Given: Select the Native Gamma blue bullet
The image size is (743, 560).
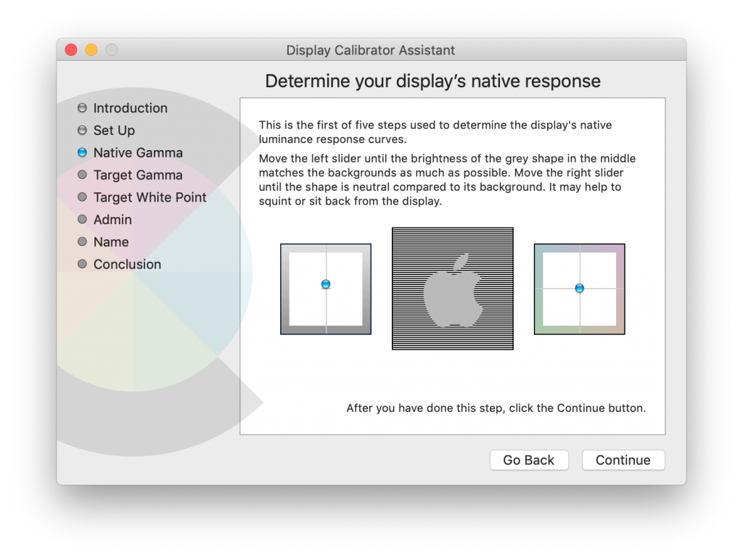Looking at the screenshot, I should (82, 153).
